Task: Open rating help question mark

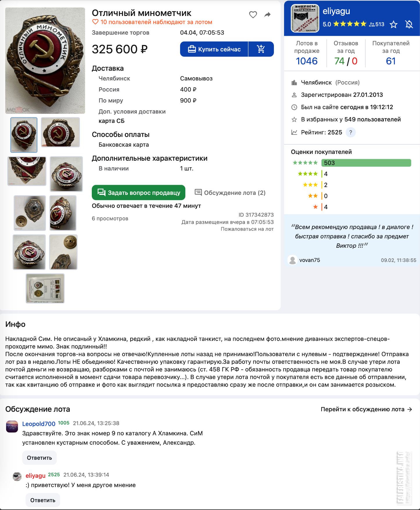Action: click(351, 132)
